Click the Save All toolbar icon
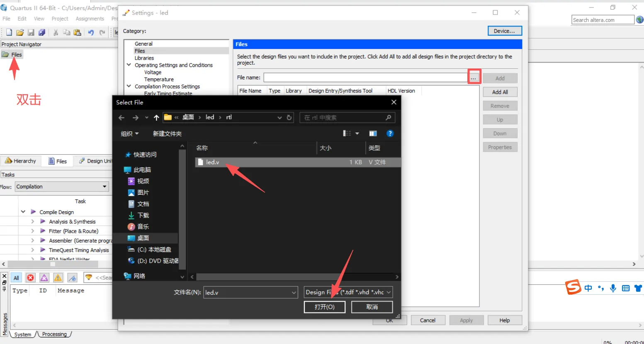 point(41,32)
